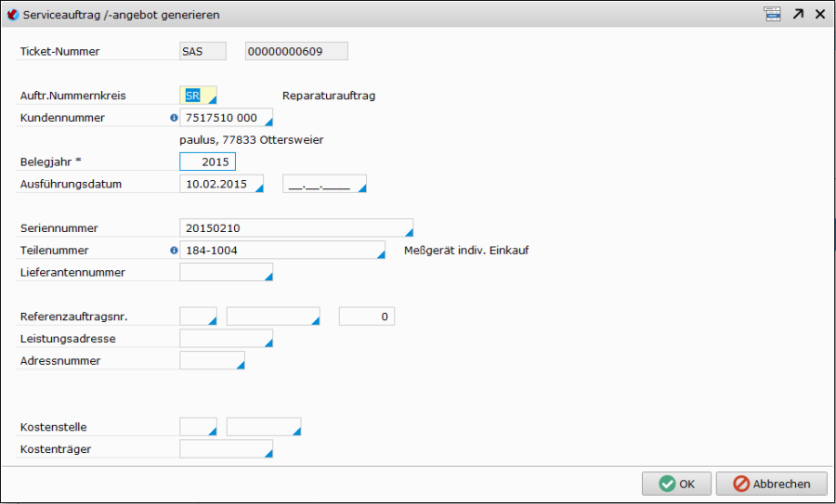The image size is (836, 504).
Task: Click the Referenzauftragsnr. label
Action: [x=74, y=317]
